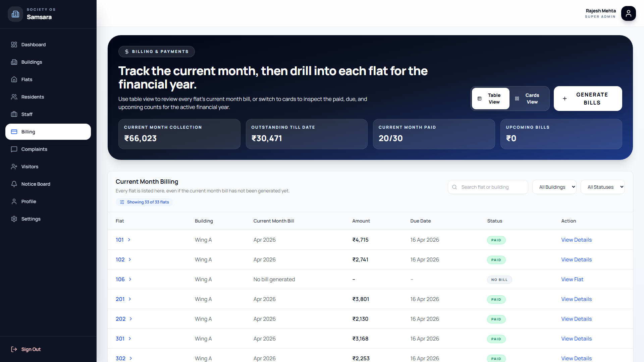Click the Dashboard grid icon in sidebar

(14, 45)
